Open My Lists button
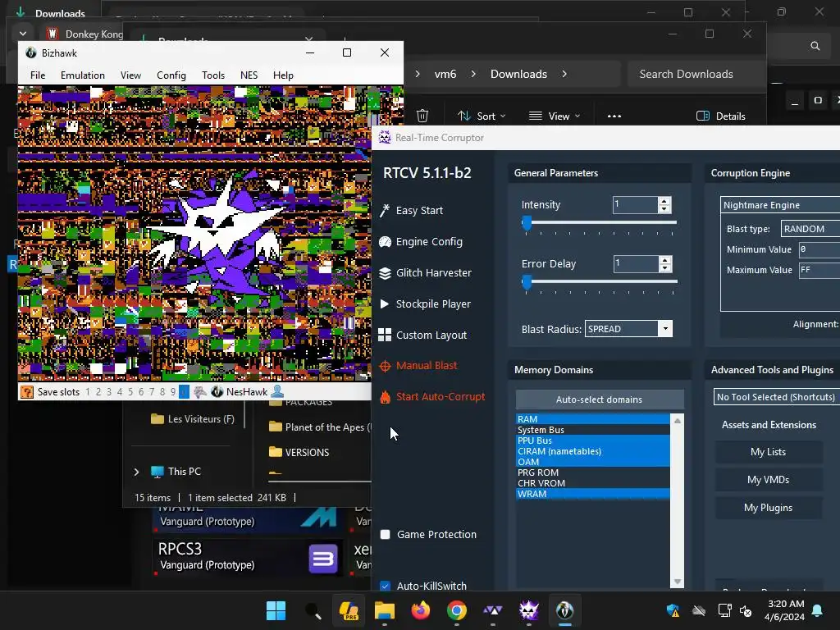The width and height of the screenshot is (840, 630). 768,452
